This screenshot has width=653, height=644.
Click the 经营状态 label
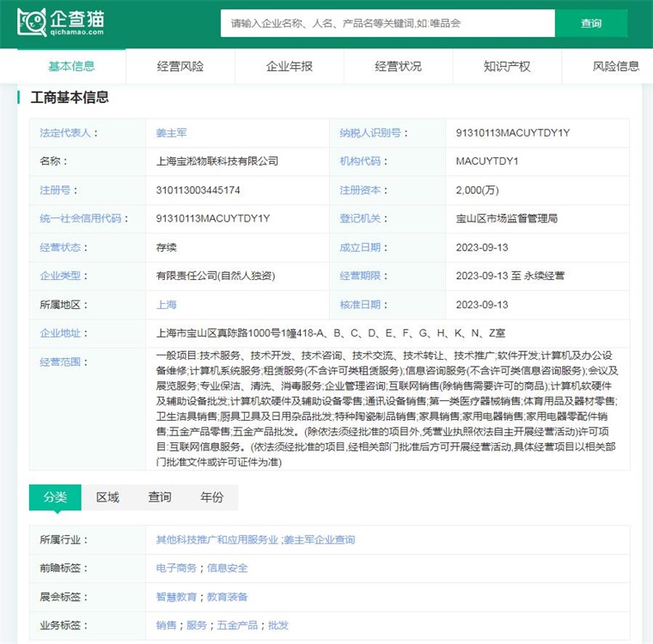pyautogui.click(x=60, y=247)
